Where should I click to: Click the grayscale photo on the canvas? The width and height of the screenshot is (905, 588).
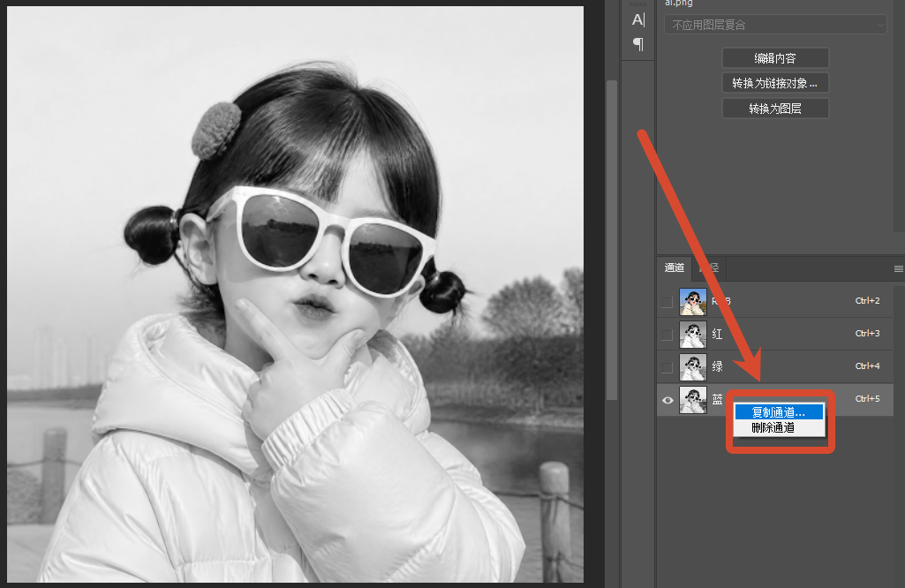coord(295,294)
